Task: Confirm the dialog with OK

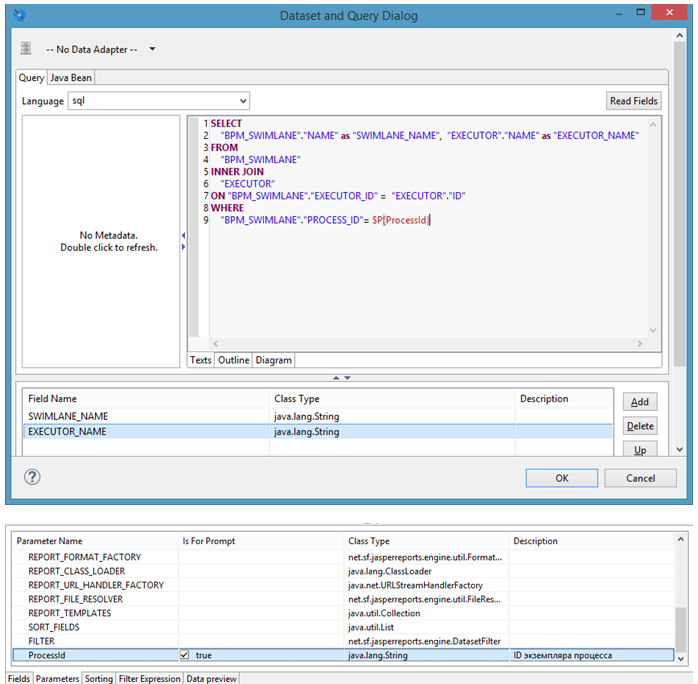Action: pyautogui.click(x=562, y=478)
